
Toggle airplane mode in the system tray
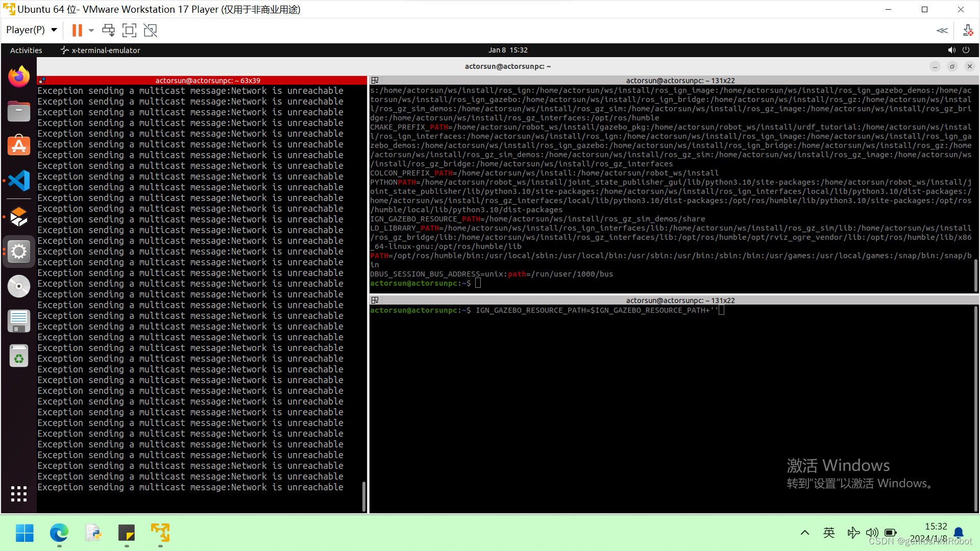tap(853, 533)
